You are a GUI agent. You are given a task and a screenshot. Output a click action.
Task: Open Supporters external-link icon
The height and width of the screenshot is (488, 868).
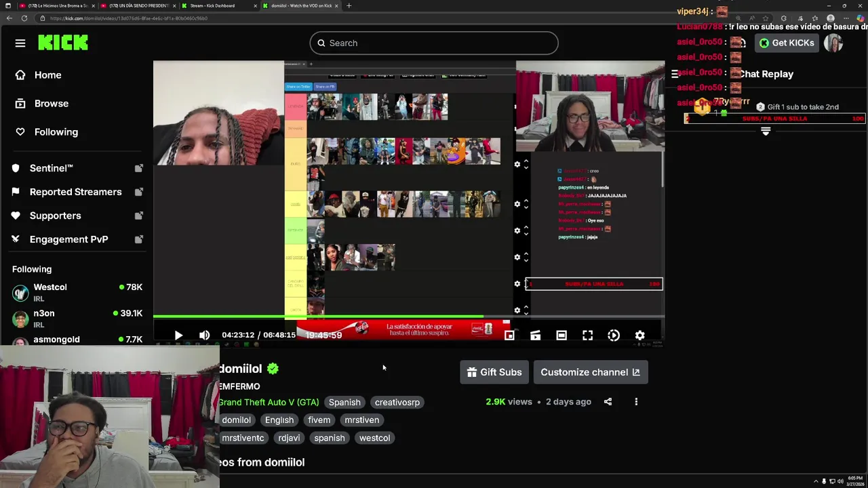138,216
